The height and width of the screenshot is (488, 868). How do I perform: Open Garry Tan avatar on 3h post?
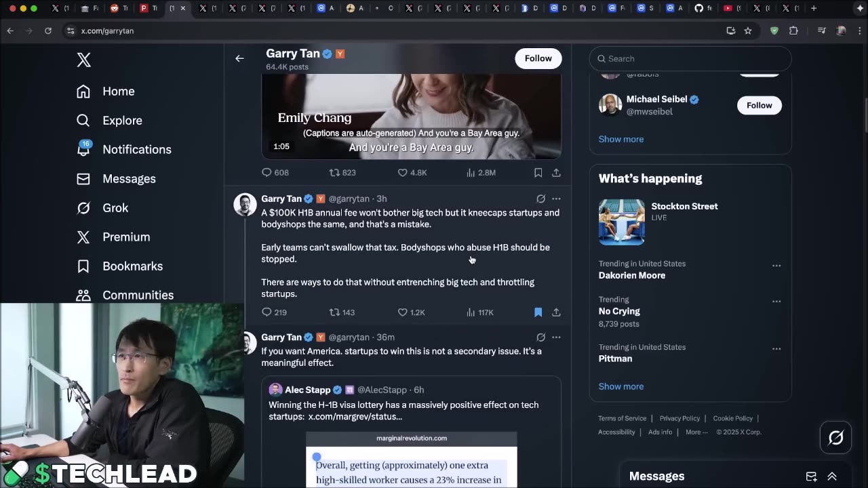(245, 204)
